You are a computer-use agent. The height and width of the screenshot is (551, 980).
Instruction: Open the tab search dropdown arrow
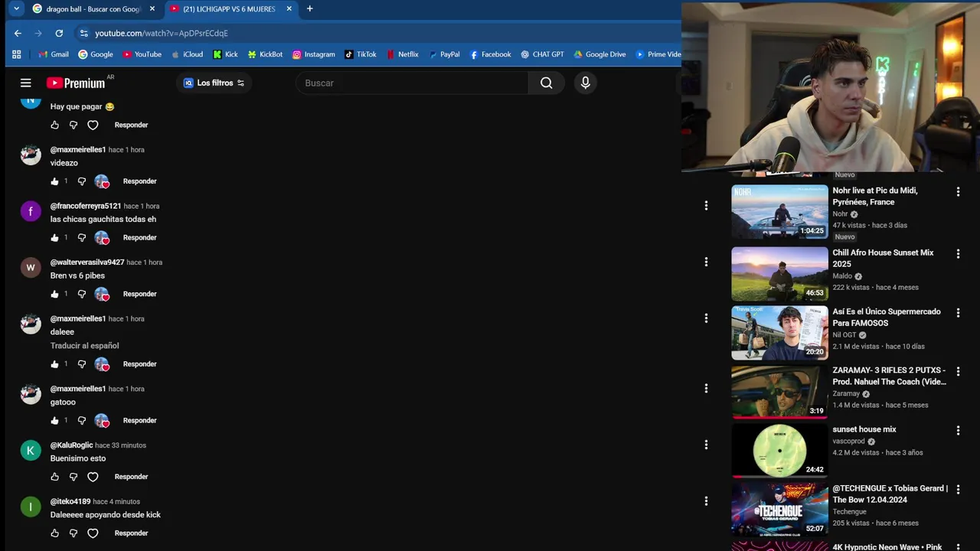(x=16, y=9)
